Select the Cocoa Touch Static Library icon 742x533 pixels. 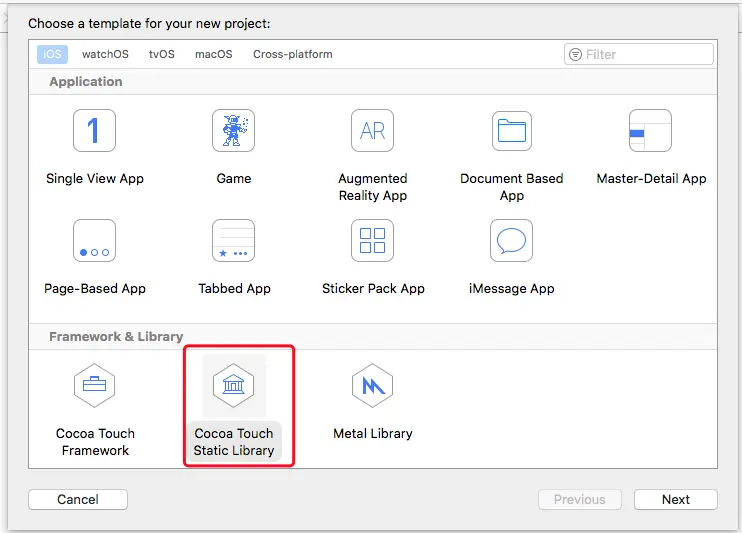(233, 385)
